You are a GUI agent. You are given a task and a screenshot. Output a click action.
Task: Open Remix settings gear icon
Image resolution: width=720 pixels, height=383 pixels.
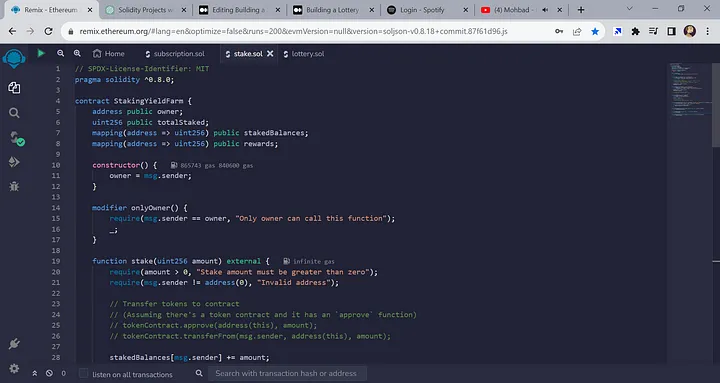[14, 368]
